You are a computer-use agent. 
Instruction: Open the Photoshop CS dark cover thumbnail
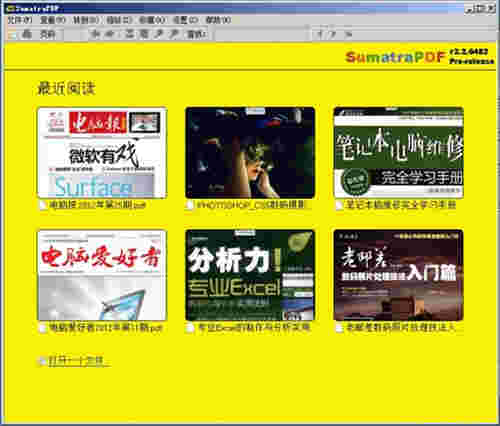[x=250, y=153]
